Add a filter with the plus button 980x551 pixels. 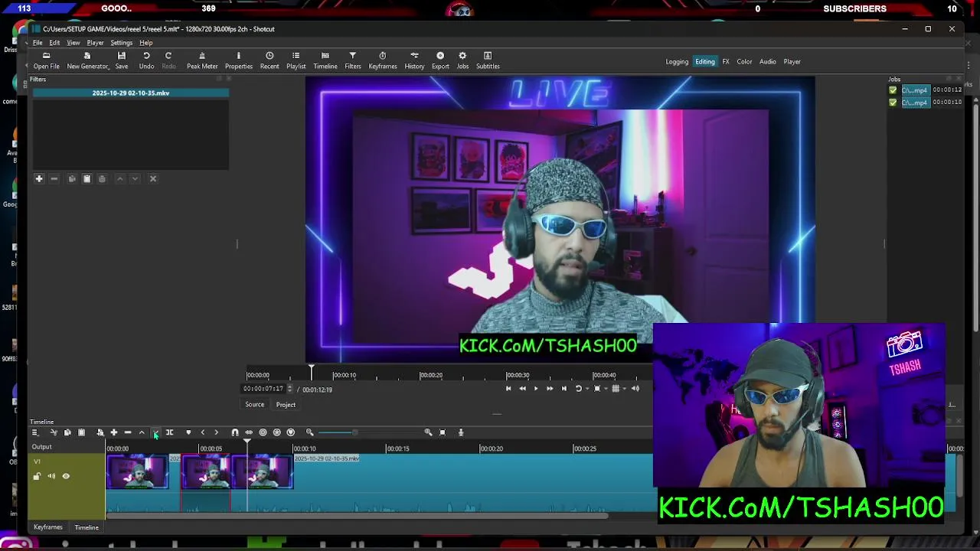[39, 178]
